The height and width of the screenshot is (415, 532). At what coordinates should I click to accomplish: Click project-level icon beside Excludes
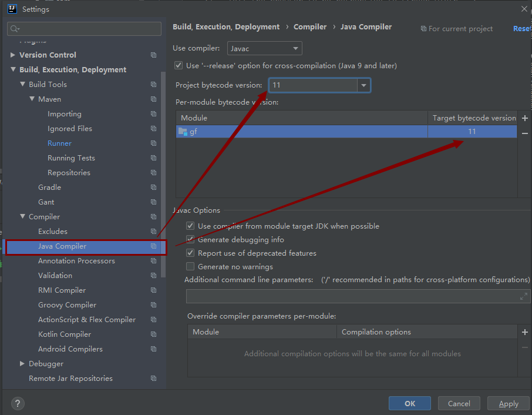click(x=153, y=231)
